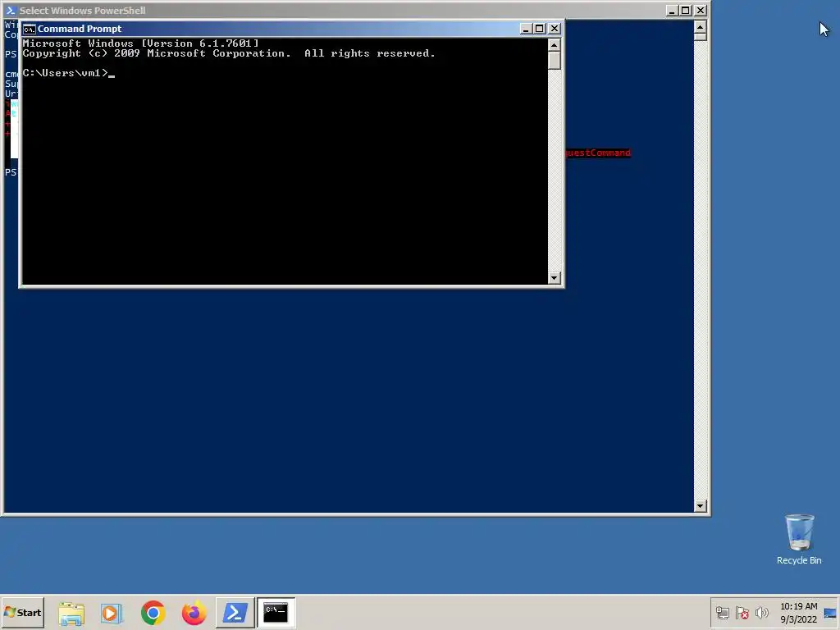840x630 pixels.
Task: Open the Recycle Bin desktop icon
Action: pos(799,539)
